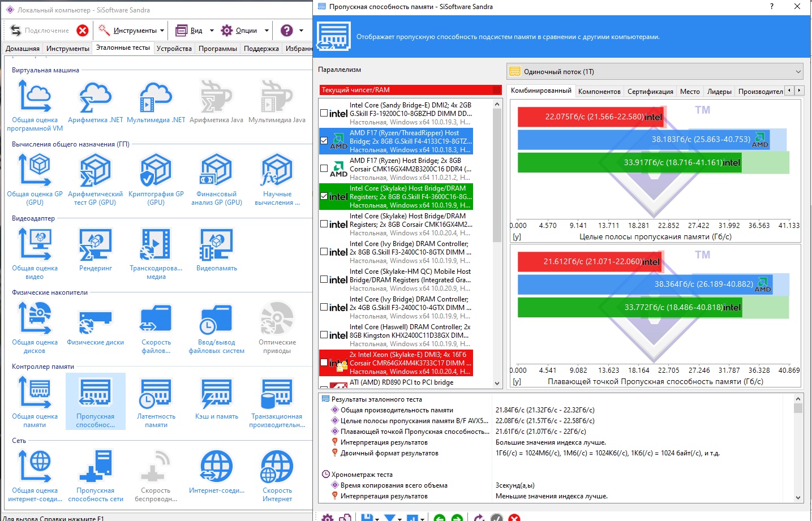Switch to the Устройства tab
Screen dimensions: 812x521
pyautogui.click(x=174, y=49)
